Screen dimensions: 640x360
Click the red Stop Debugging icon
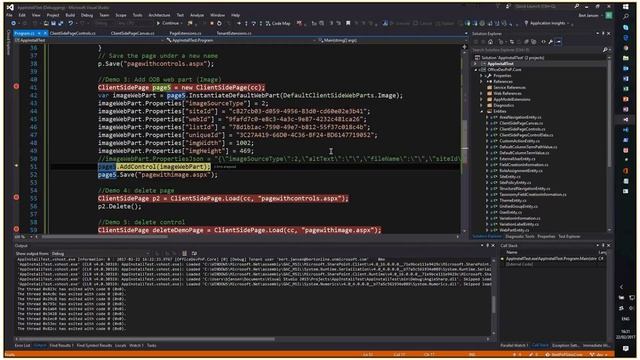(211, 23)
